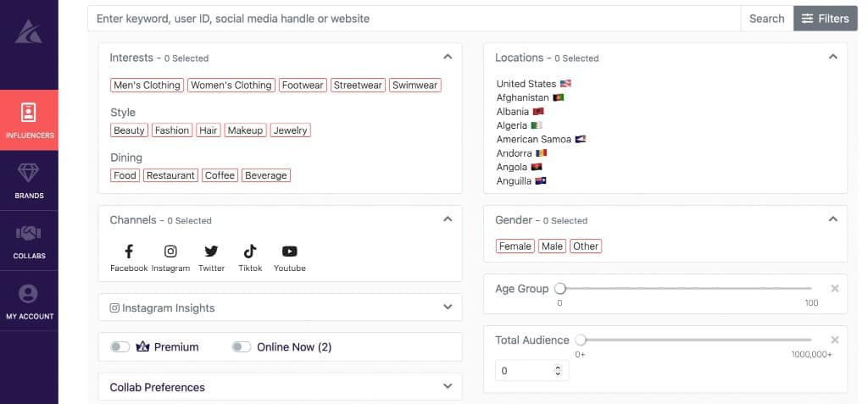Select the Footwear interest tag
This screenshot has height=404, width=868.
point(303,86)
